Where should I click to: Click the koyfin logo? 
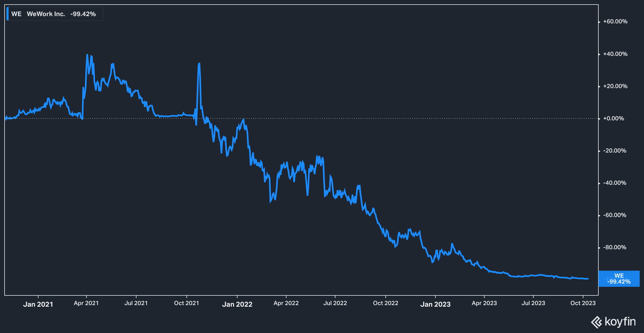[x=613, y=322]
